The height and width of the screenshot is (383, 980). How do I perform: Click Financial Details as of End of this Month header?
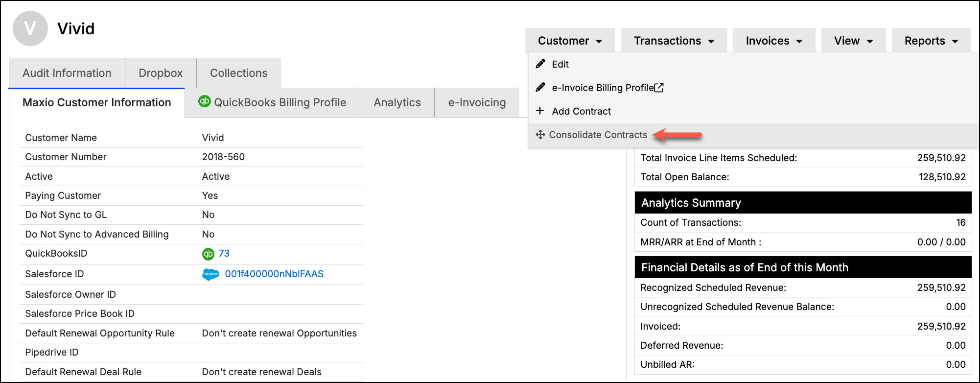(x=803, y=267)
